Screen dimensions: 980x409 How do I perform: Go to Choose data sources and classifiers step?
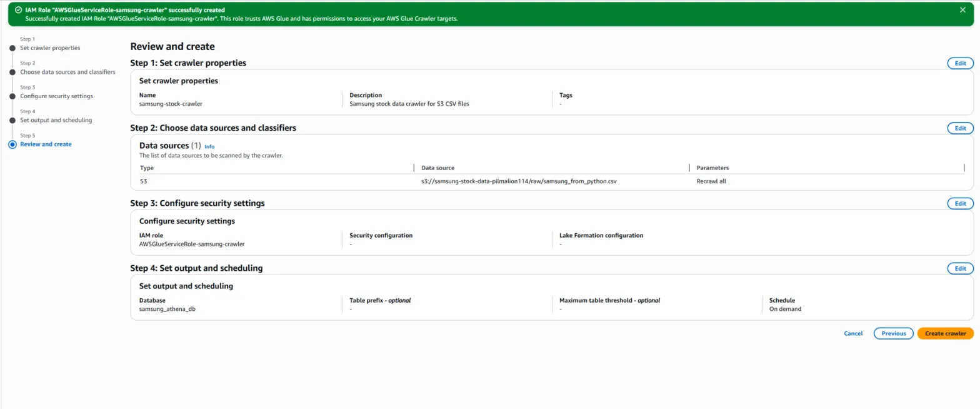tap(67, 72)
